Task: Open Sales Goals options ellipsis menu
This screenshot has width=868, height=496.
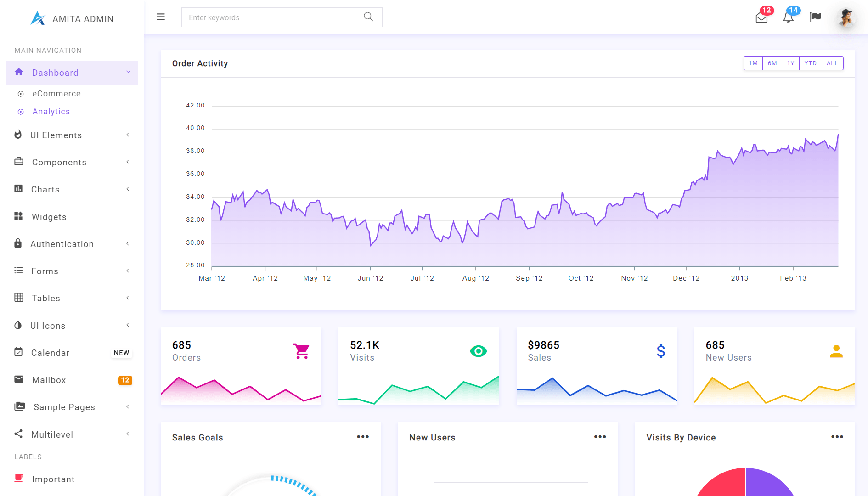Action: pyautogui.click(x=363, y=437)
